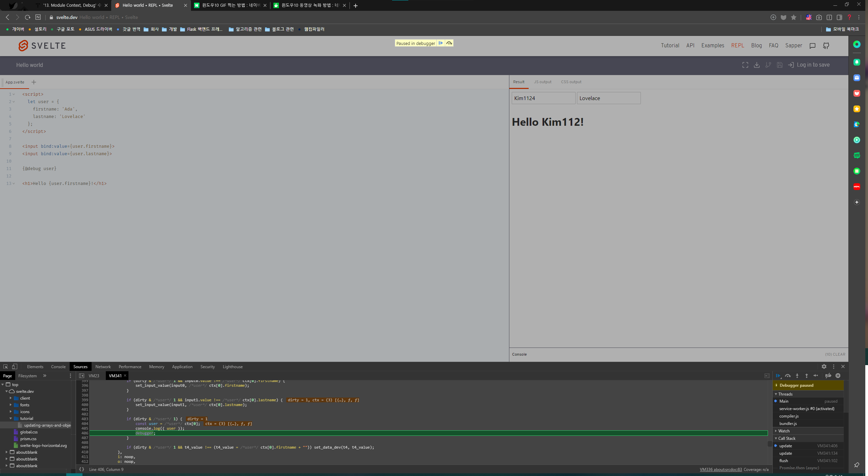Click Step out of current function
Screen dimensions: 868x476
pos(806,376)
